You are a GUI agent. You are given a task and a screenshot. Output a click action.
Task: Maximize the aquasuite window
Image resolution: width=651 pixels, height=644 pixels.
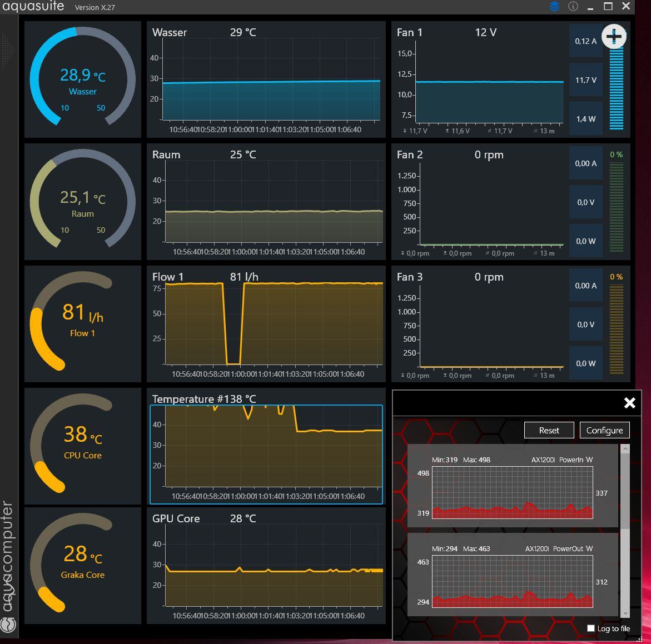(x=608, y=6)
